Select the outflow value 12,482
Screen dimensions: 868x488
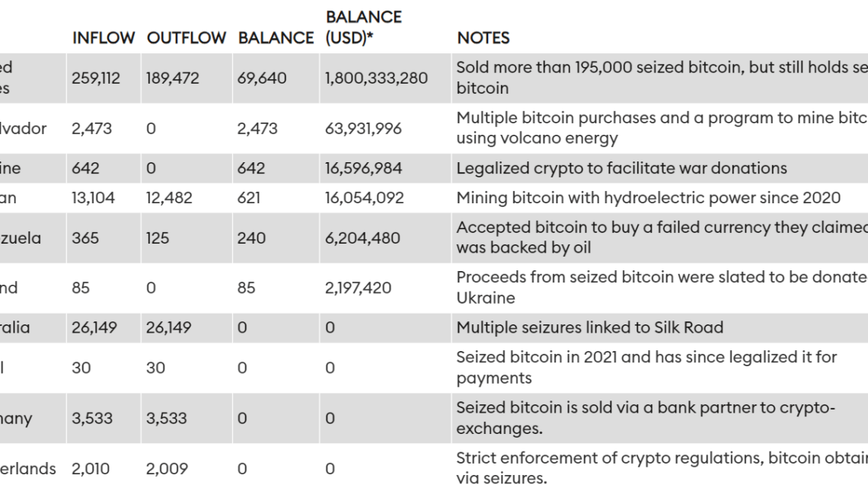(x=169, y=198)
